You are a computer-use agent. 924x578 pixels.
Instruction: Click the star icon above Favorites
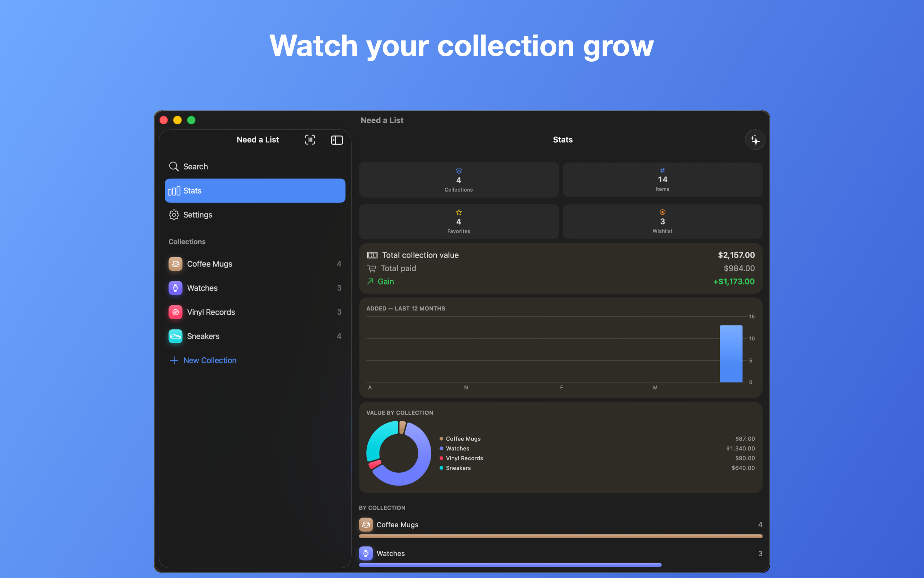[x=459, y=212]
